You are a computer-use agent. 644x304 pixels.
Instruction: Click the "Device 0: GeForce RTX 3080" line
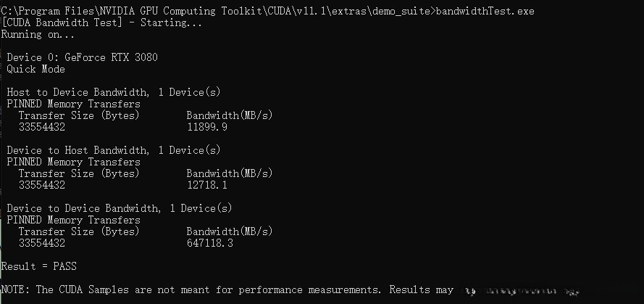tap(82, 58)
